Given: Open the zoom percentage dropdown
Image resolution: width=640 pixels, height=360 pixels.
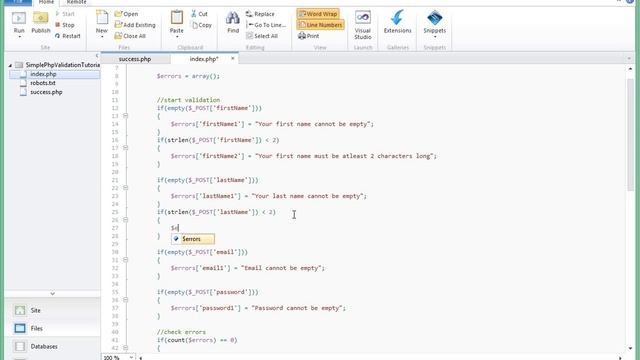Looking at the screenshot, I should (x=131, y=357).
